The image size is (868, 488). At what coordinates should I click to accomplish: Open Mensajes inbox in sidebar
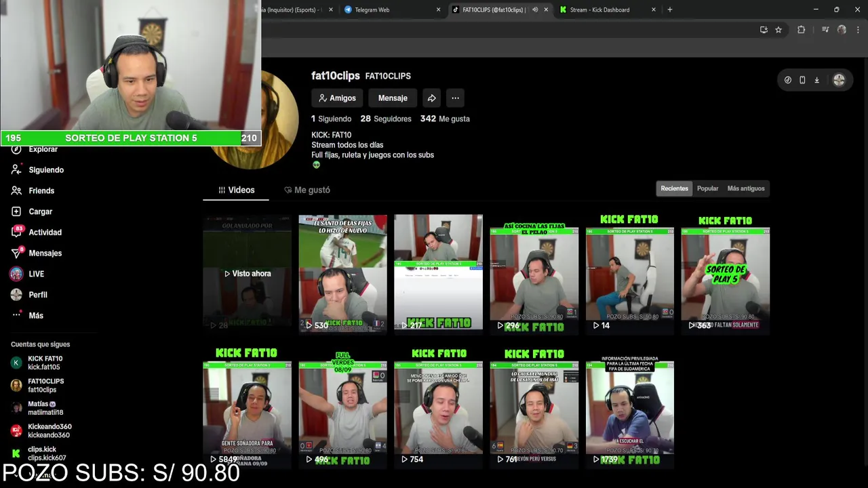[37, 253]
